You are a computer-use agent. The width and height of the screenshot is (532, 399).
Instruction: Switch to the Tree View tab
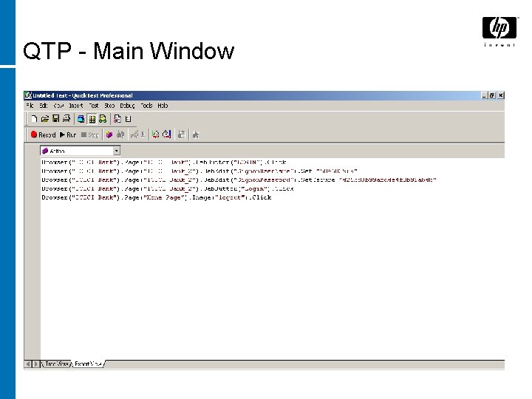coord(56,364)
